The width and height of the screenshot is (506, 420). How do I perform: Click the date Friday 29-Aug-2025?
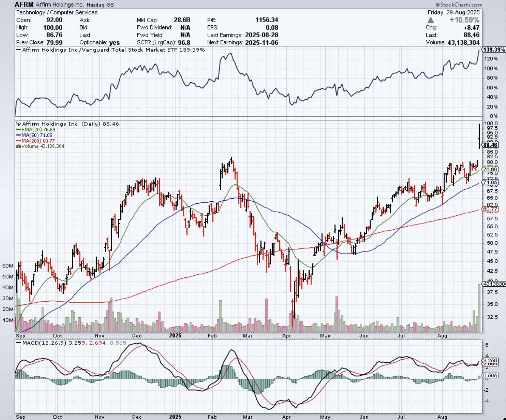pos(453,12)
